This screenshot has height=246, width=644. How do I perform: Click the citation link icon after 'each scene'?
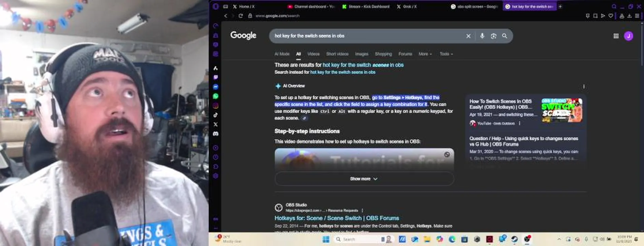point(304,118)
